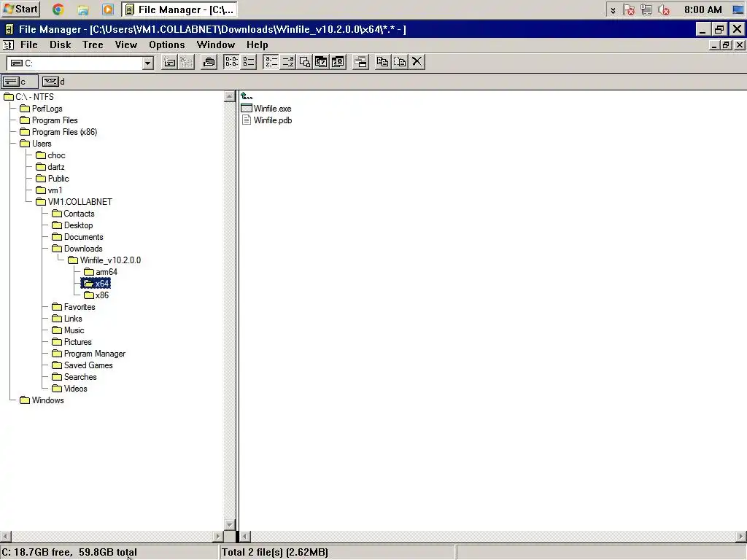
Task: Select the Program Files (x86) folder
Action: click(58, 132)
